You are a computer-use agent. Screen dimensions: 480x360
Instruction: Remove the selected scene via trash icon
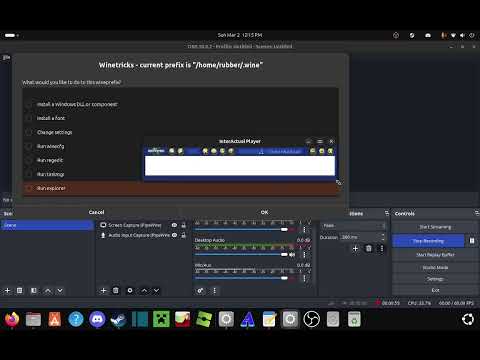20,291
